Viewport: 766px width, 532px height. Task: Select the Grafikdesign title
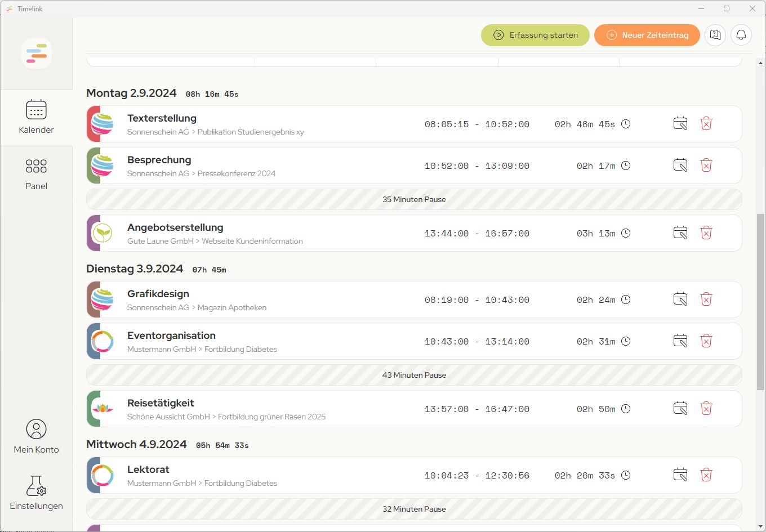click(158, 294)
